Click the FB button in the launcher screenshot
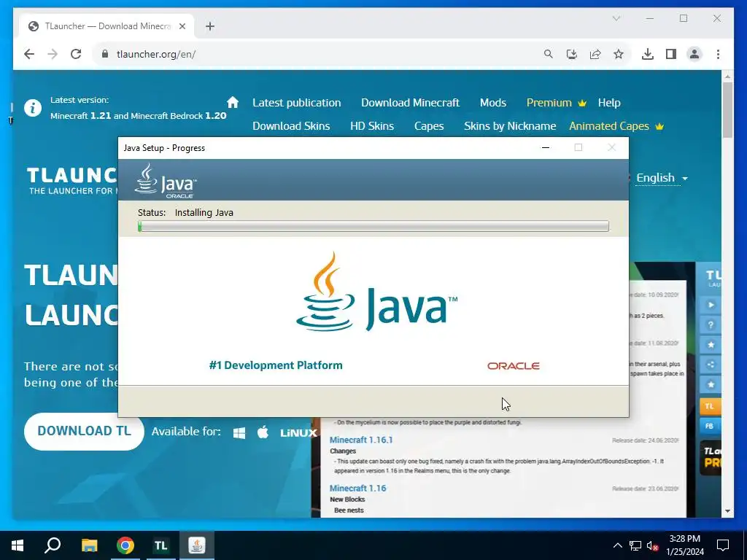 click(x=709, y=426)
